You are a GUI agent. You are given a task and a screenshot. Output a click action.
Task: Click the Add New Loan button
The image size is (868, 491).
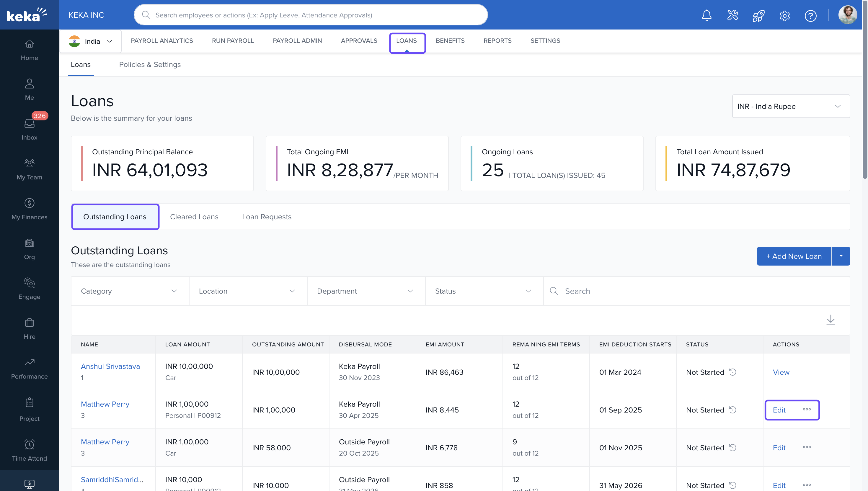(x=794, y=256)
